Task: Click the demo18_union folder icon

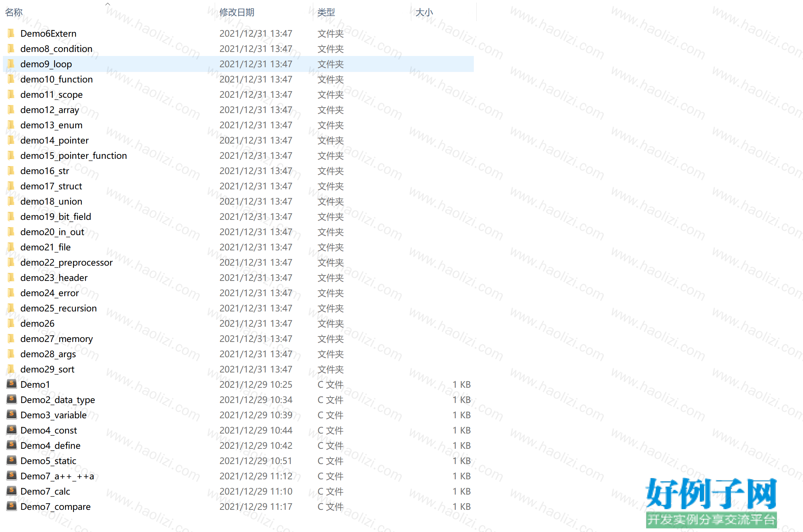Action: tap(11, 201)
